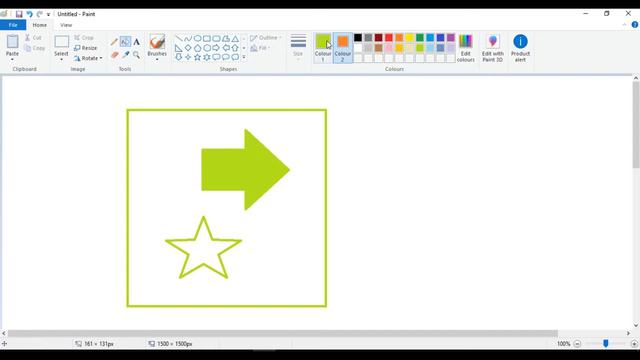Select the Pencil tool
The height and width of the screenshot is (360, 640).
coord(114,42)
